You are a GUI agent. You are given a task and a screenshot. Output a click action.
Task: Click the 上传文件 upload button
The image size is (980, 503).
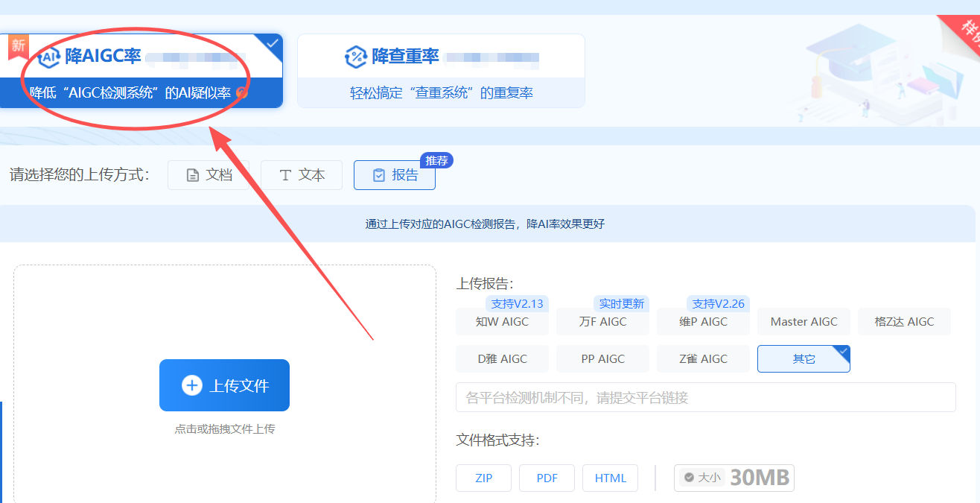click(224, 385)
